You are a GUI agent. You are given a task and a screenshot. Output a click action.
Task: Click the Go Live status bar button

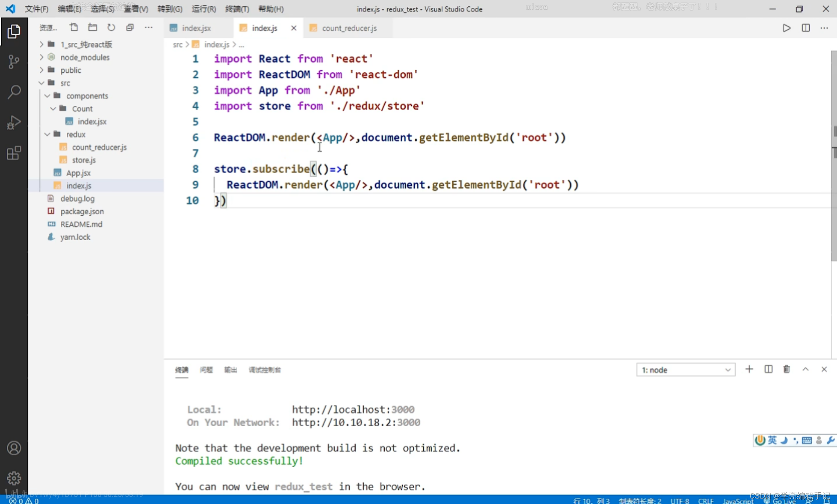[780, 501]
